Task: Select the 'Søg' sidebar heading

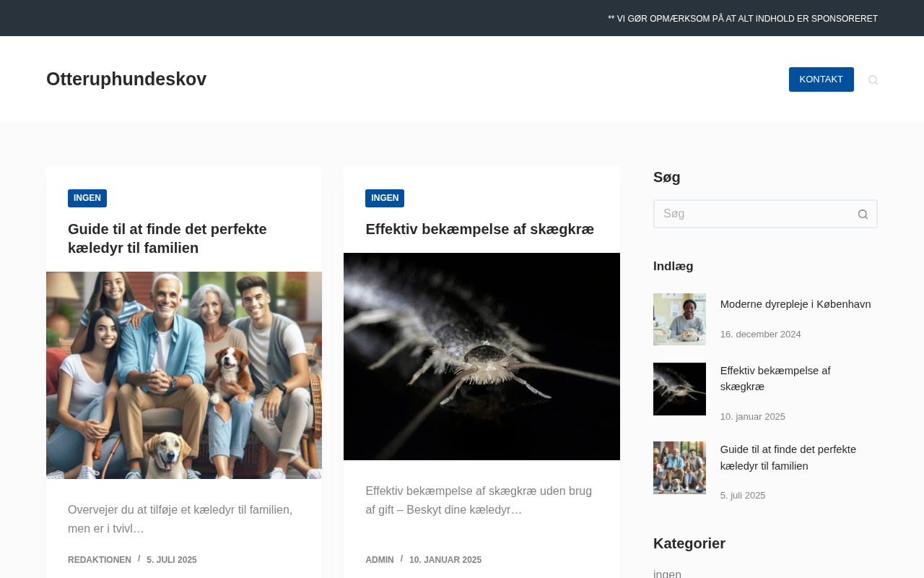Action: coord(667,177)
